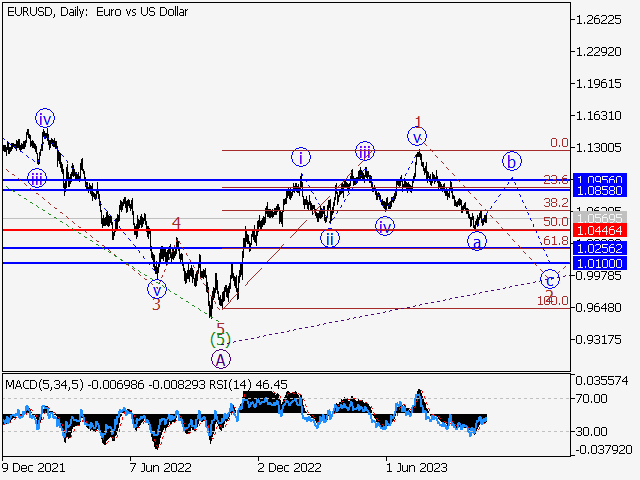Click the 30.00 RSI level label

click(x=592, y=431)
